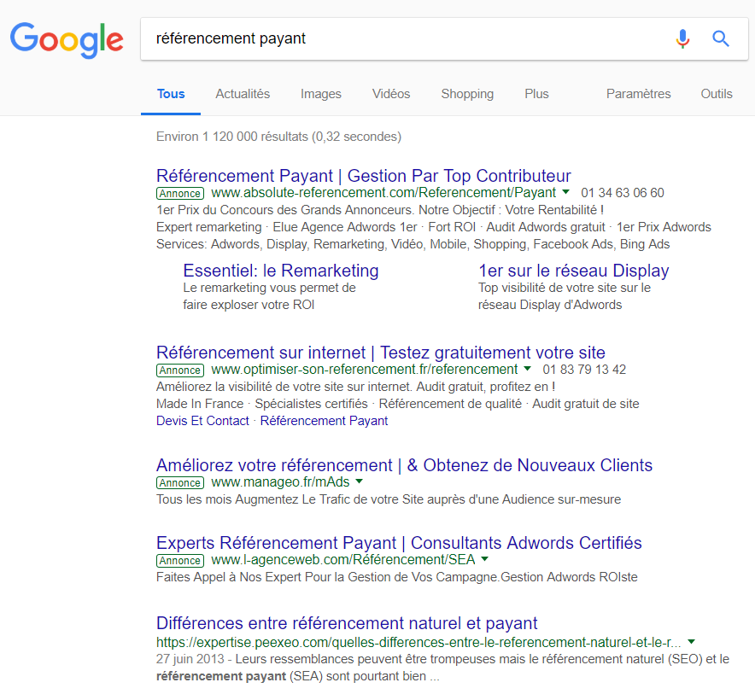The height and width of the screenshot is (700, 755).
Task: Expand dropdown arrow next to l-agenceweb.com URL
Action: coord(485,559)
